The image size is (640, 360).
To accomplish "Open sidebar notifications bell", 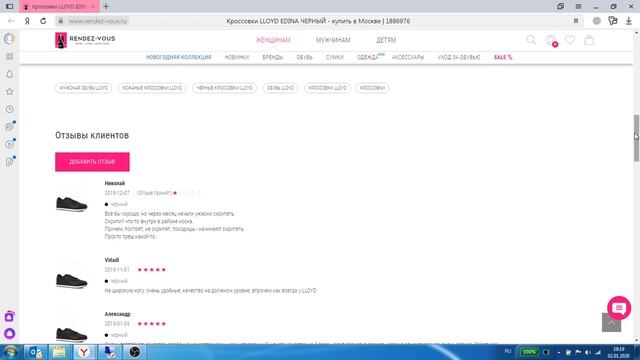I will tap(9, 74).
